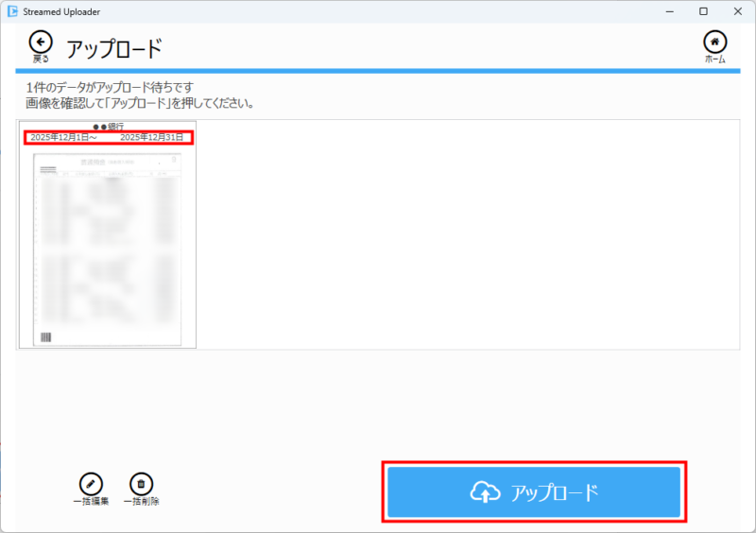The image size is (756, 533).
Task: Click the 2025年12月31日 end date text
Action: 152,137
